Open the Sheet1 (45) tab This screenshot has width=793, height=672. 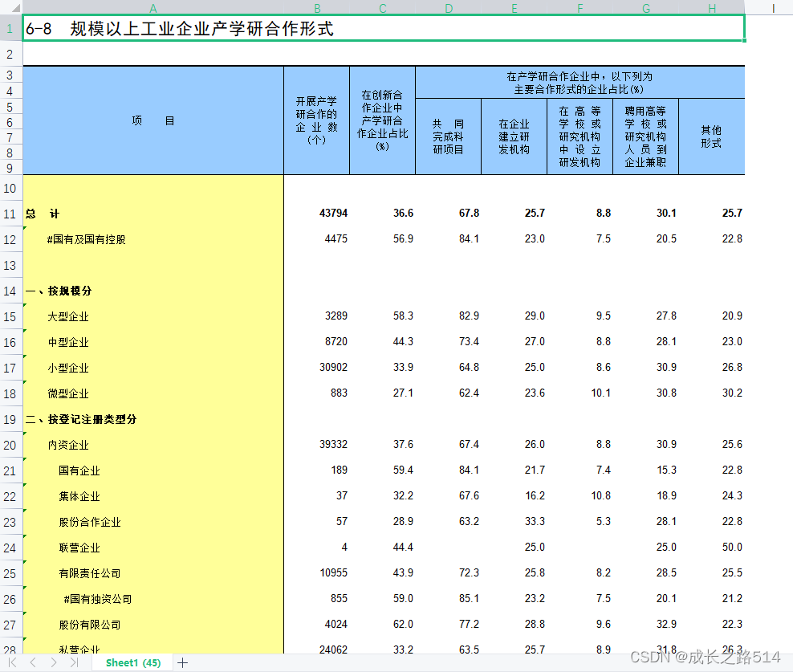133,662
